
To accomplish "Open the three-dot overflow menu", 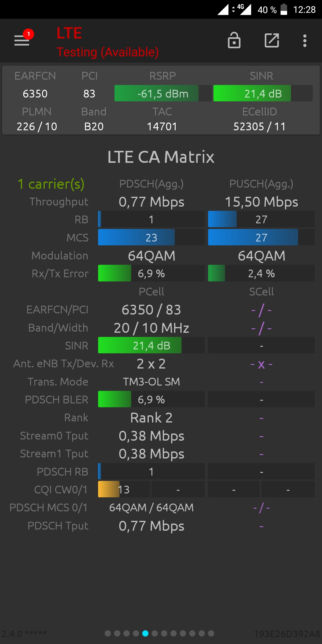I will pos(305,41).
